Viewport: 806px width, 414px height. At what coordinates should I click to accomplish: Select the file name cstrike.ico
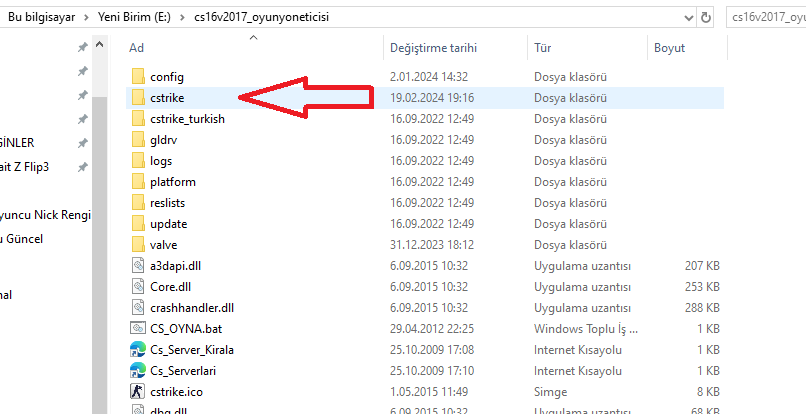pos(176,392)
